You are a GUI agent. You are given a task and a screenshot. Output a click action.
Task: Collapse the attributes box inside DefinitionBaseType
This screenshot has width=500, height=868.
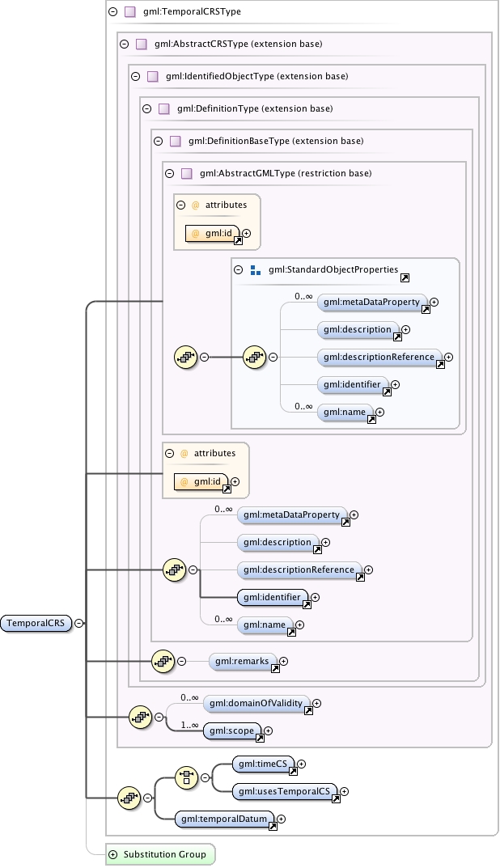pyautogui.click(x=169, y=453)
